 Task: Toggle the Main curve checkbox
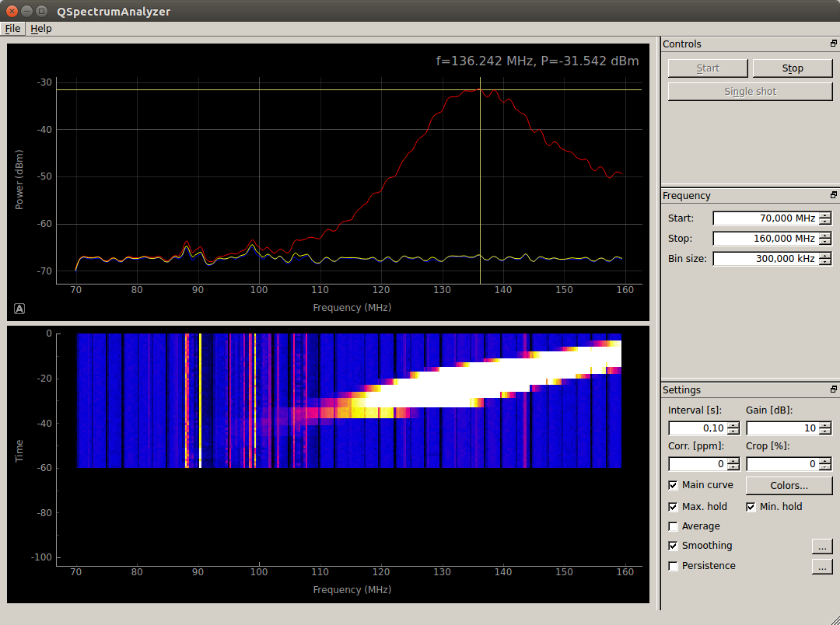(674, 485)
